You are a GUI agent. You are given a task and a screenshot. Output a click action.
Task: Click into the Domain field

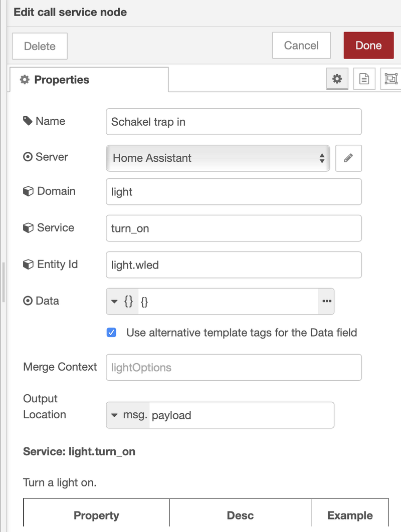click(234, 192)
